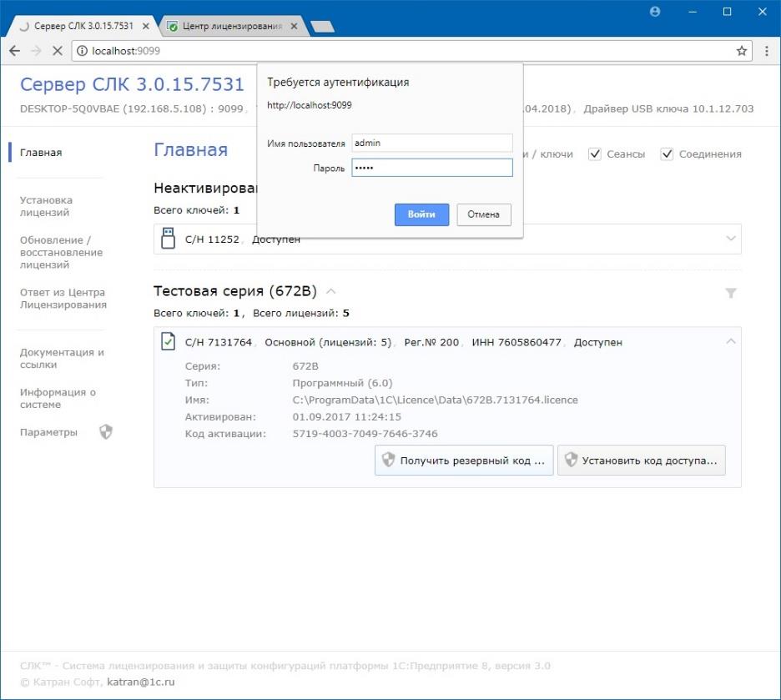The image size is (781, 700).
Task: Close the Сервер СЛК 3.0.15.7531 tab
Action: pos(146,27)
